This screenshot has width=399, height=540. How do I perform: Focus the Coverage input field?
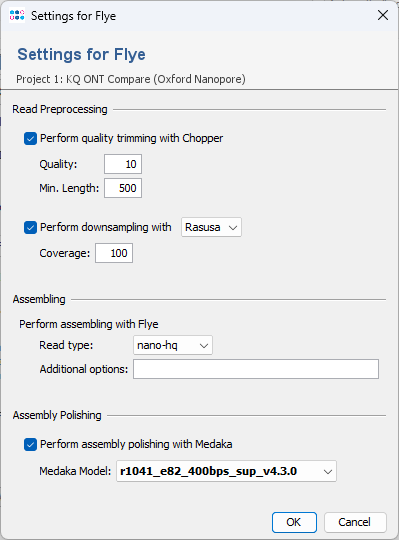(114, 253)
